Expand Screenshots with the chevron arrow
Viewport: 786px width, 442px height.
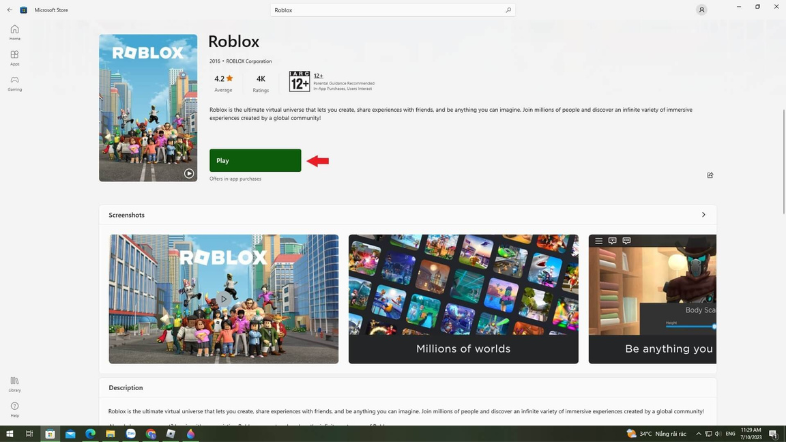click(x=703, y=215)
